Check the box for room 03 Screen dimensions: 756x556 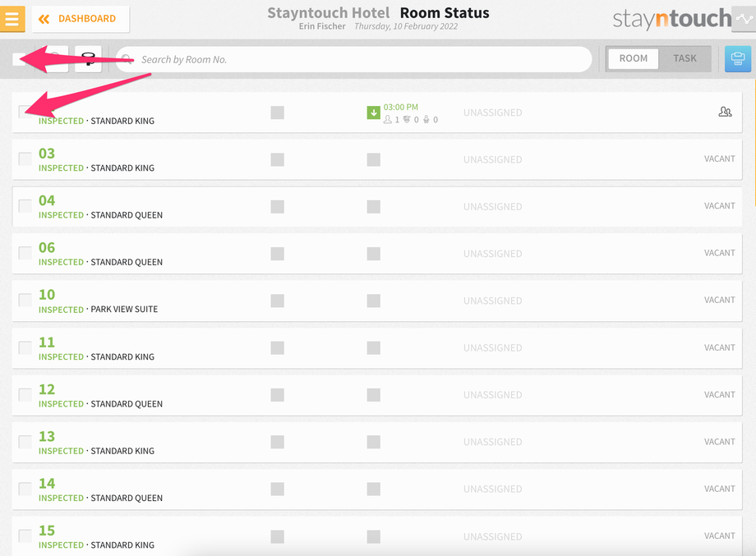[25, 159]
